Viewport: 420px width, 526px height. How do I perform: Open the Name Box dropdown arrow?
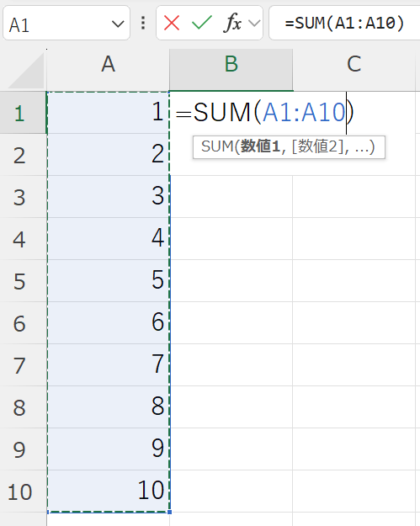tap(118, 24)
